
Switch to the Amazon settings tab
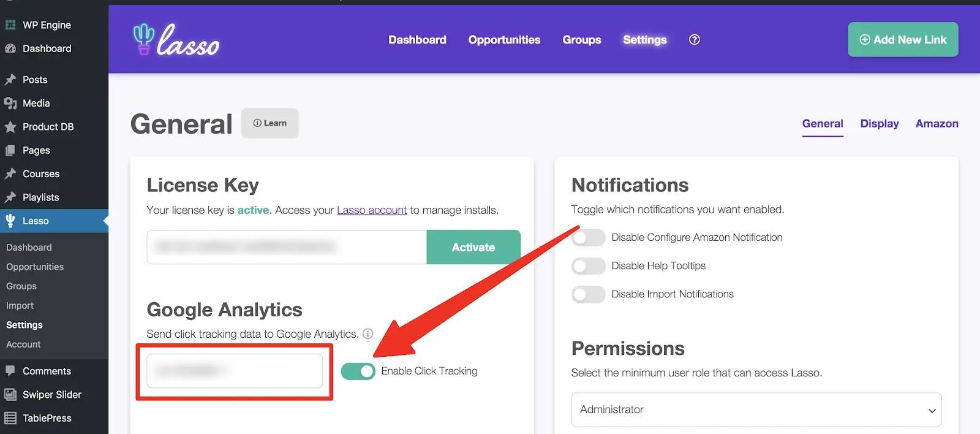pyautogui.click(x=937, y=124)
